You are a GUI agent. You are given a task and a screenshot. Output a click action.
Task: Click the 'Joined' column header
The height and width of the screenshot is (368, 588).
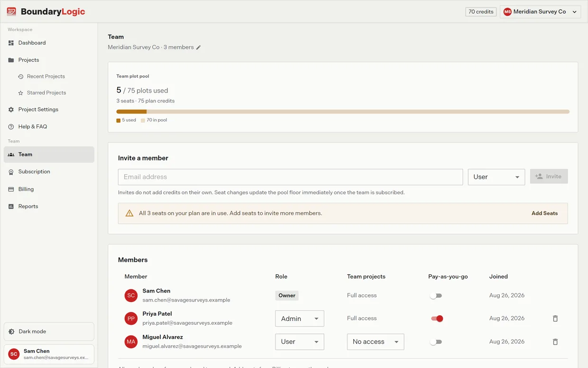(x=498, y=276)
